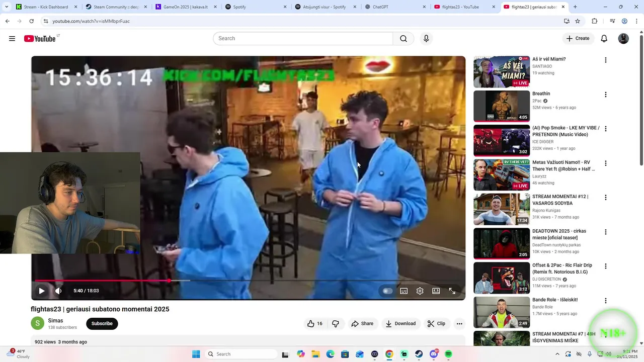Open options for STREAM MOMENTAI #12

click(x=605, y=198)
